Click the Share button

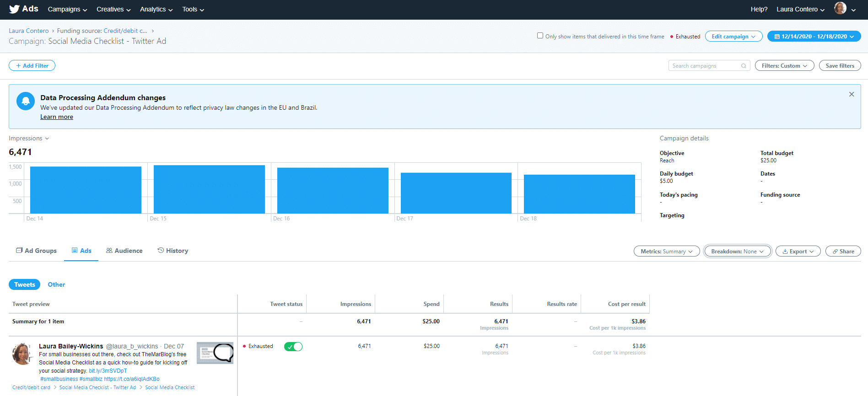click(843, 252)
